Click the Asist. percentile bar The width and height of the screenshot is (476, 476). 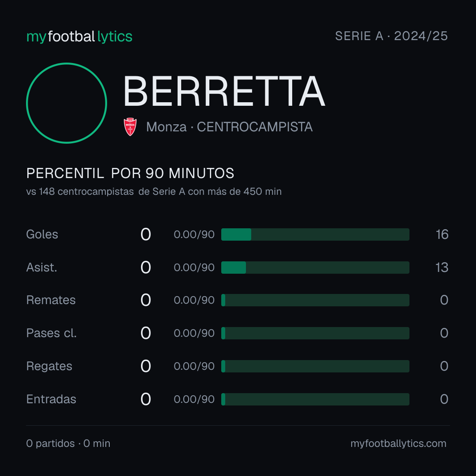pyautogui.click(x=315, y=268)
